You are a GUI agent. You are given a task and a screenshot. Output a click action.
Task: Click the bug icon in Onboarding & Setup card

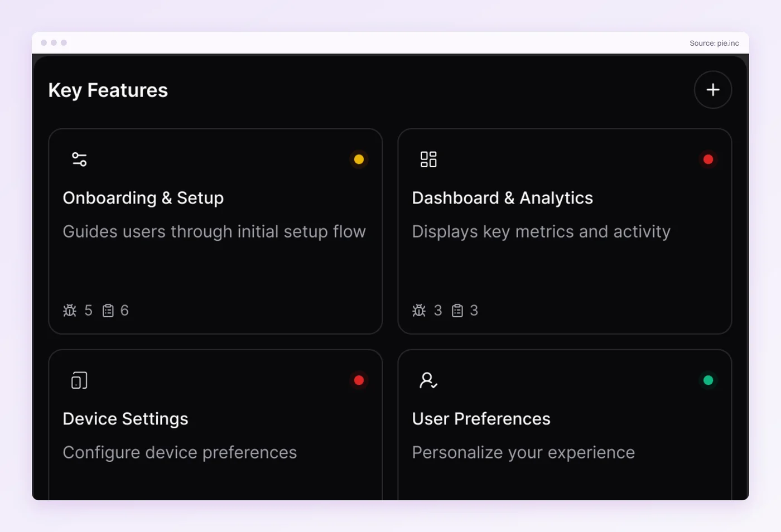[70, 311]
